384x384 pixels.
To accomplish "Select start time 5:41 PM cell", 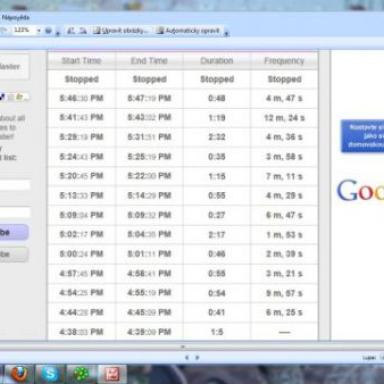I will (x=81, y=117).
